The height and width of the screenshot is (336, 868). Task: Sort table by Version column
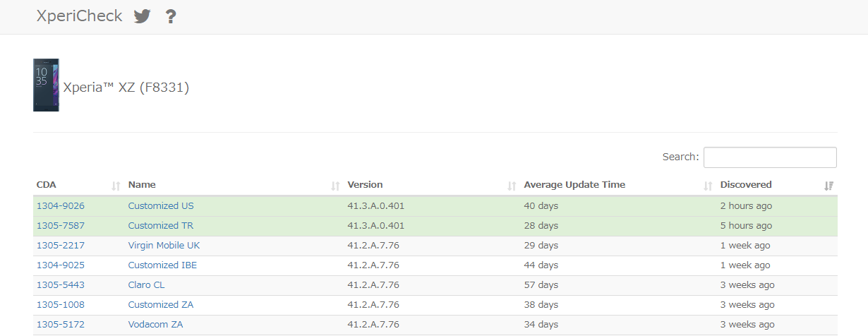(432, 185)
